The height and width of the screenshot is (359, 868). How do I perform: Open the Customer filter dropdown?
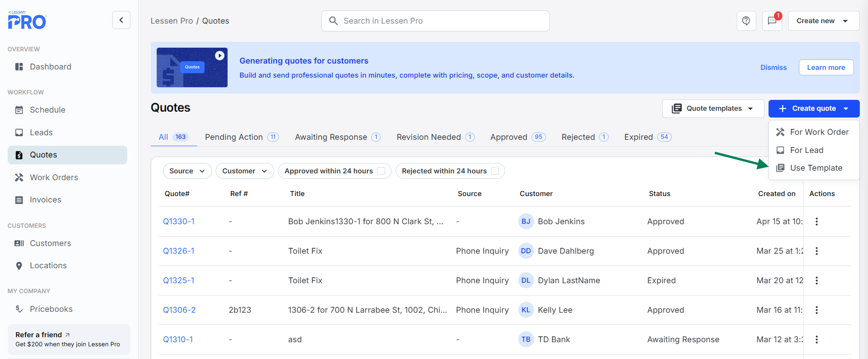coord(244,171)
